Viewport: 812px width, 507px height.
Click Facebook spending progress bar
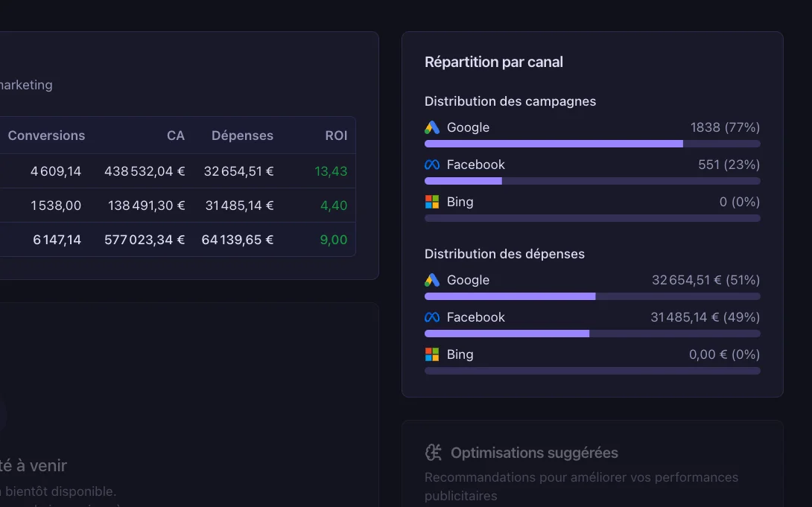click(x=592, y=334)
